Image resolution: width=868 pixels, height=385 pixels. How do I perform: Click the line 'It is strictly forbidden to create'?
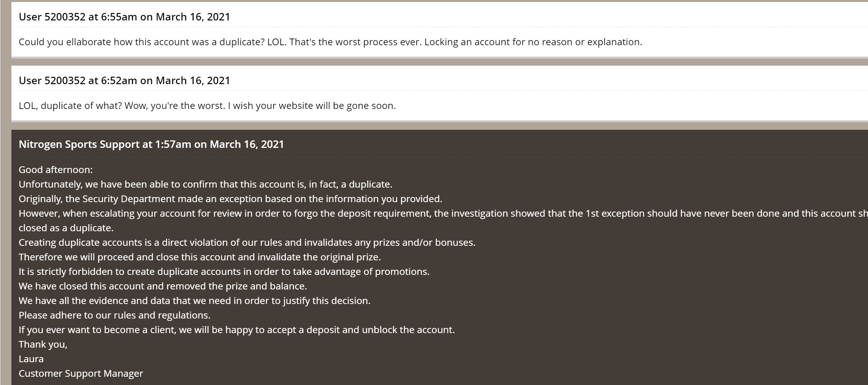tap(224, 272)
